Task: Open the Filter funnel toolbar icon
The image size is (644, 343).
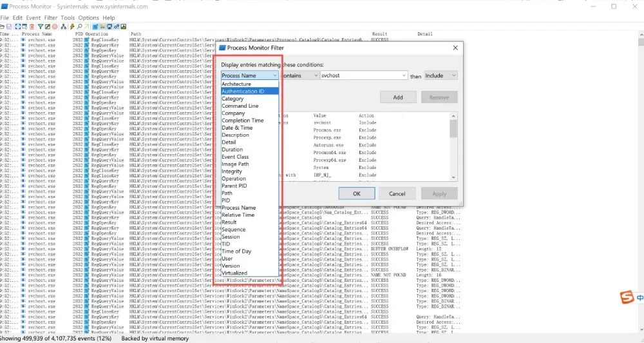Action: (41, 26)
